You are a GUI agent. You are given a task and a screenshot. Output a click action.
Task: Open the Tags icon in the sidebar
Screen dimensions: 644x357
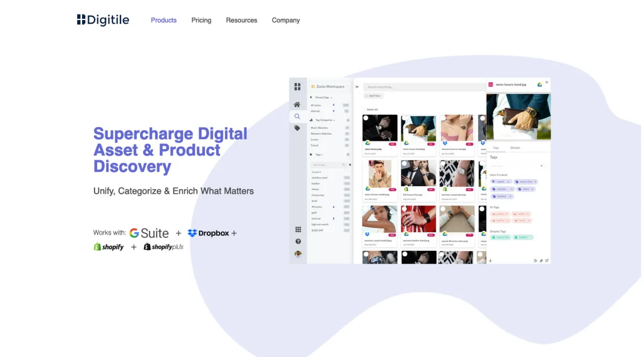coord(297,128)
